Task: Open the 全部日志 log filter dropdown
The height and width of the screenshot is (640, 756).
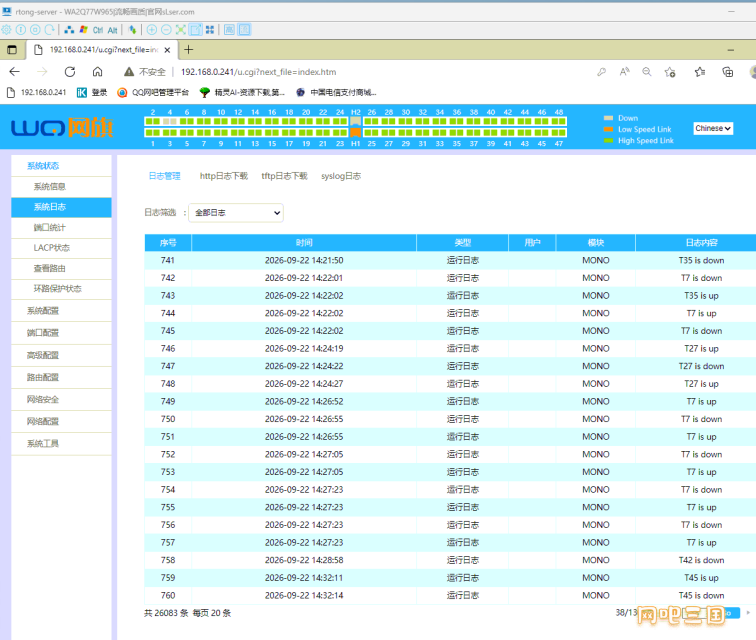Action: point(236,213)
